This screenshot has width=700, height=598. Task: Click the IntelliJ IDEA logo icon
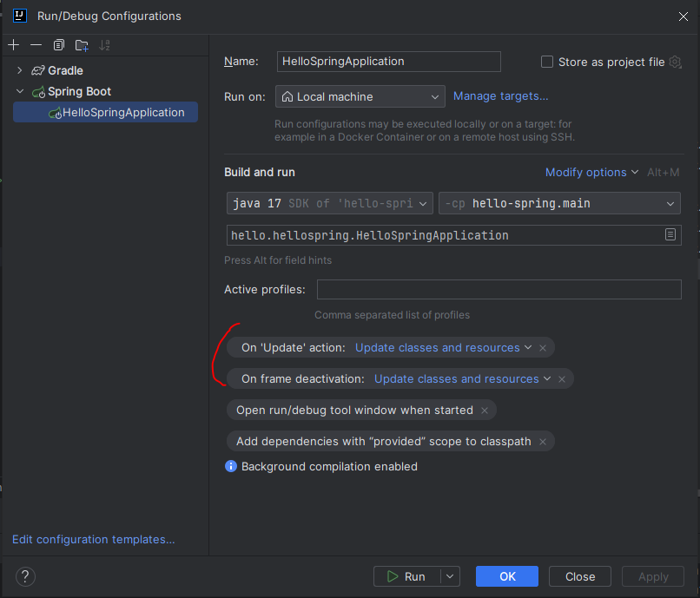pyautogui.click(x=20, y=16)
